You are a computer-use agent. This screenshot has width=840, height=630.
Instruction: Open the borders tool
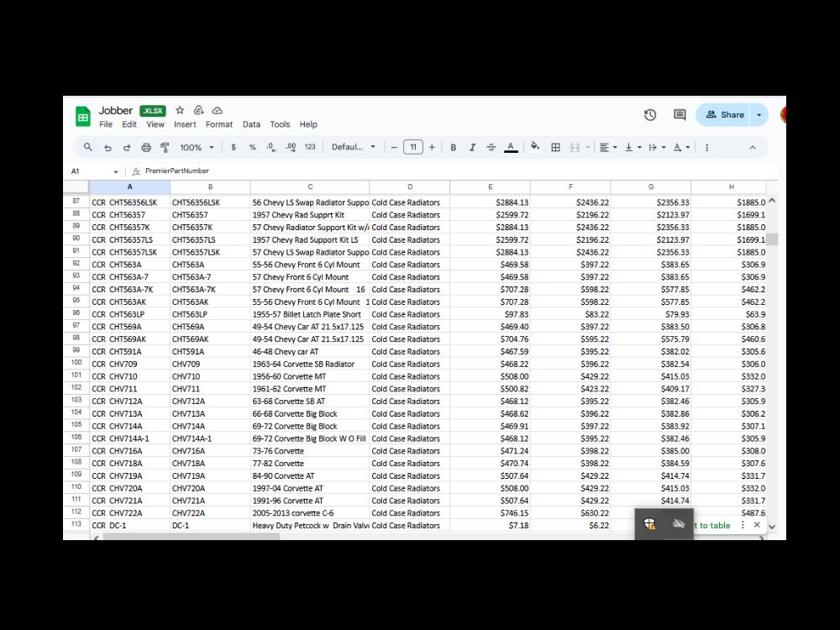[555, 147]
